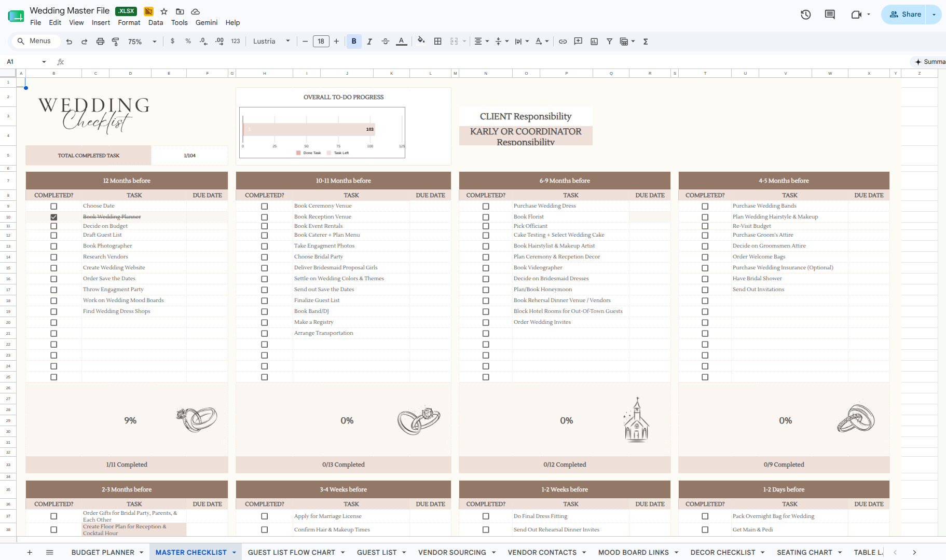Open the borders tool
The height and width of the screenshot is (560, 946).
tap(438, 42)
